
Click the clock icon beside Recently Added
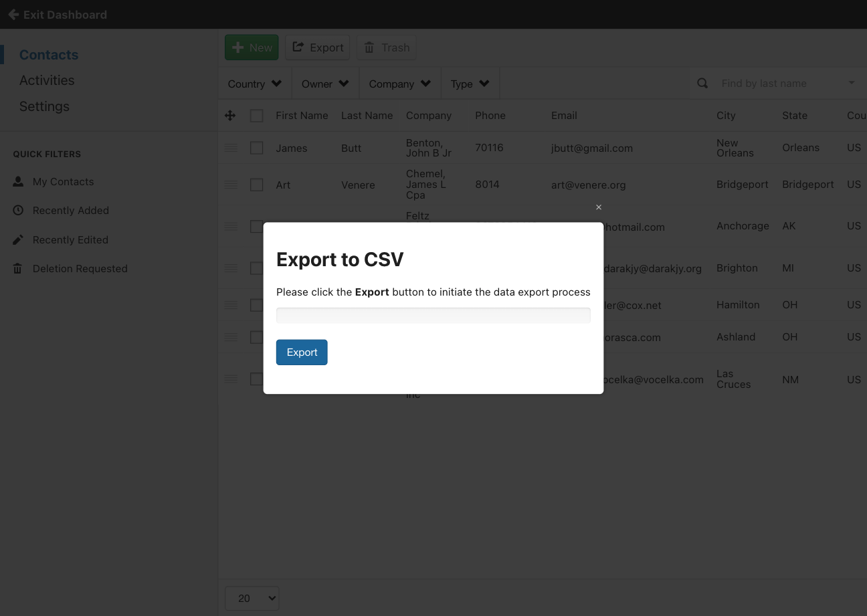click(x=18, y=210)
